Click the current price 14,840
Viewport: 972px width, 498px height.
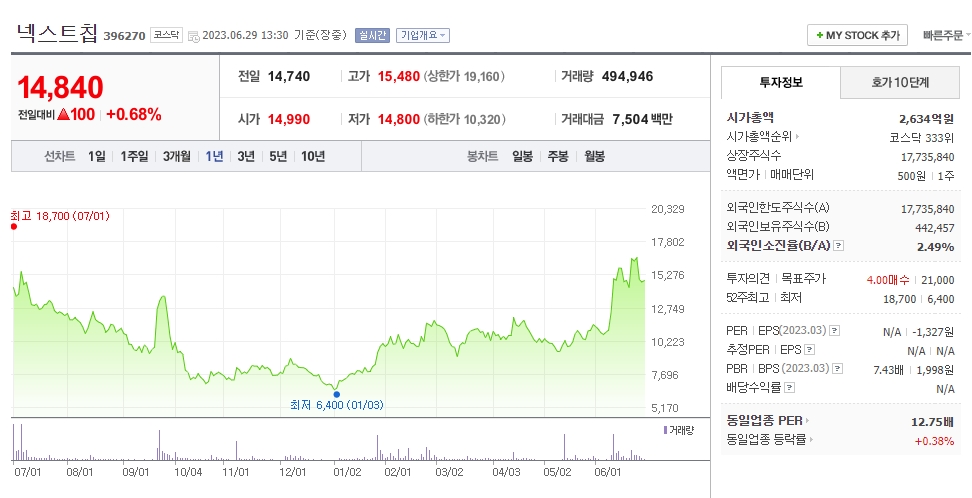tap(60, 87)
